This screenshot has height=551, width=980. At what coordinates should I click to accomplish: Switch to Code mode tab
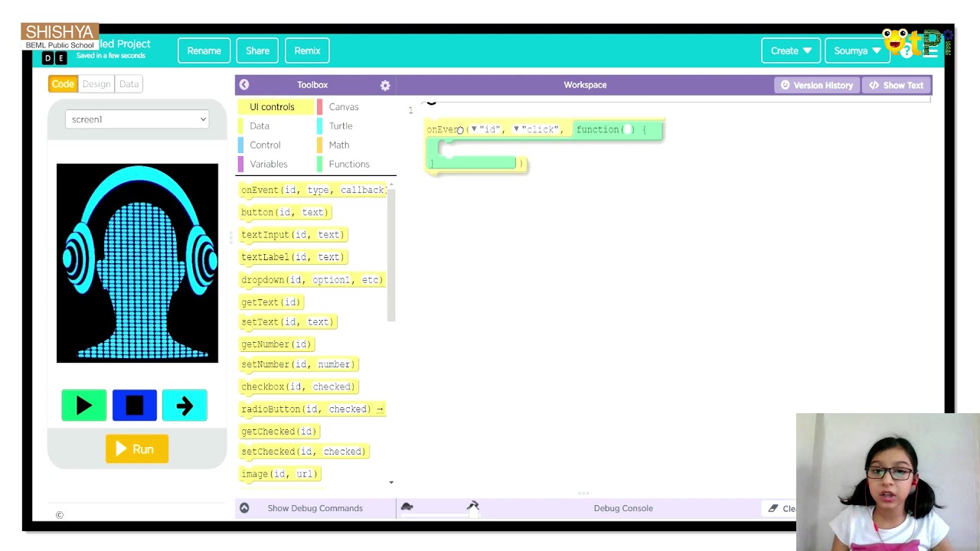click(x=63, y=84)
